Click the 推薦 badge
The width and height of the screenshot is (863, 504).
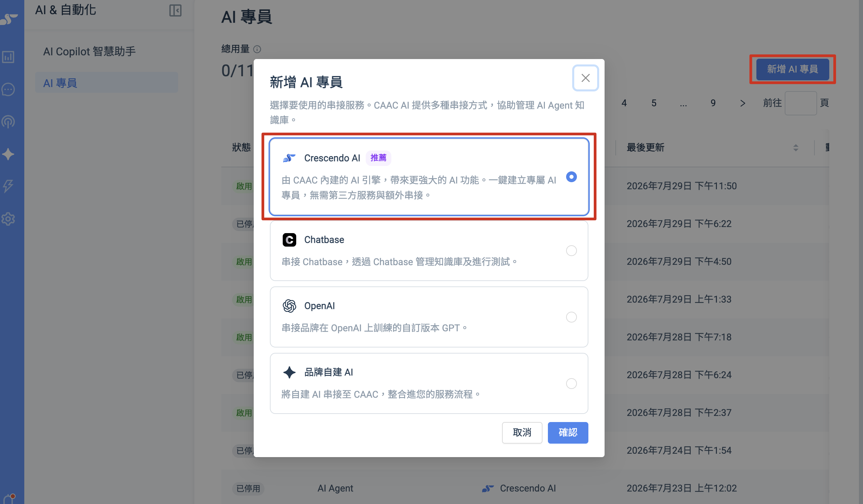pyautogui.click(x=378, y=158)
